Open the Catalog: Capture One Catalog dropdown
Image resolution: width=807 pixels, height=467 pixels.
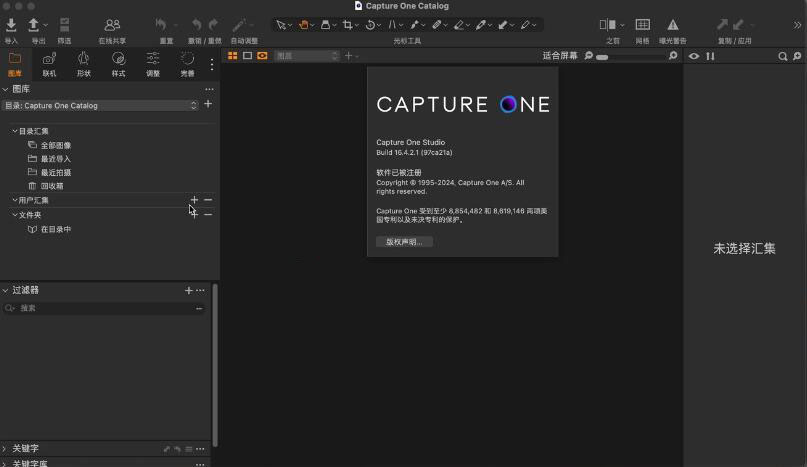point(100,106)
